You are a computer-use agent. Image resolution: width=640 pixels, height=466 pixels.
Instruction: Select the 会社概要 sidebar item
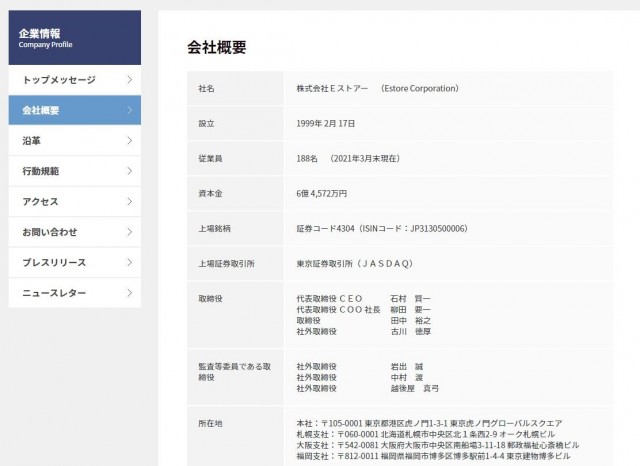tap(75, 110)
